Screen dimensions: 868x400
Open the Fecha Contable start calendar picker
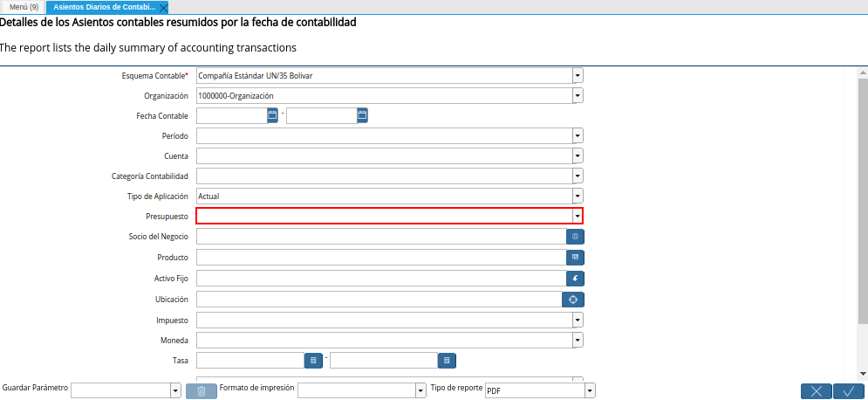(272, 115)
